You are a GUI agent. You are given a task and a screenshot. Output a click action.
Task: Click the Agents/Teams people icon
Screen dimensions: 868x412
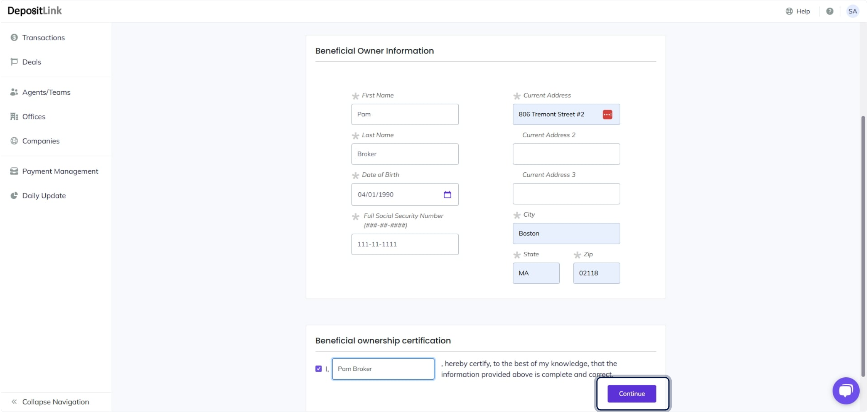point(14,92)
